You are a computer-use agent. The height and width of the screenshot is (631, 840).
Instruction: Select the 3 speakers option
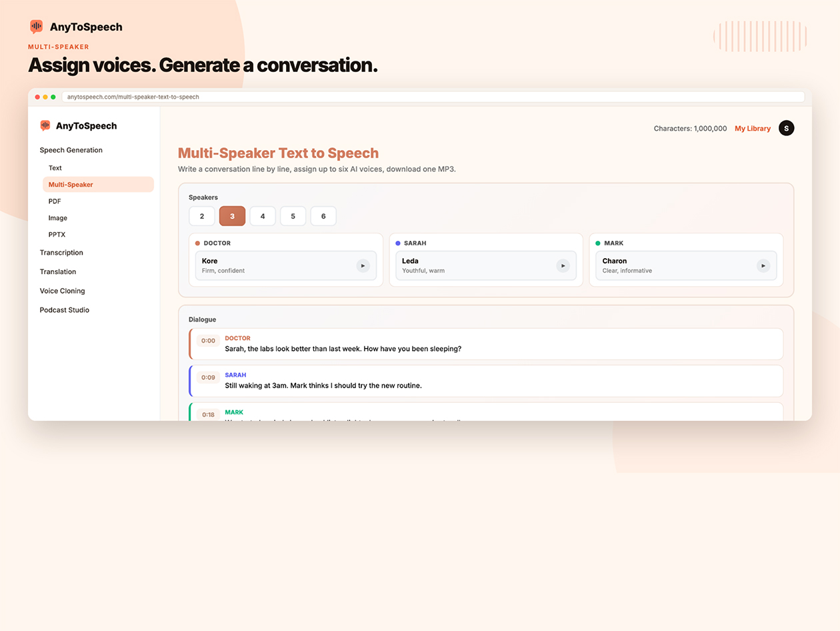232,216
